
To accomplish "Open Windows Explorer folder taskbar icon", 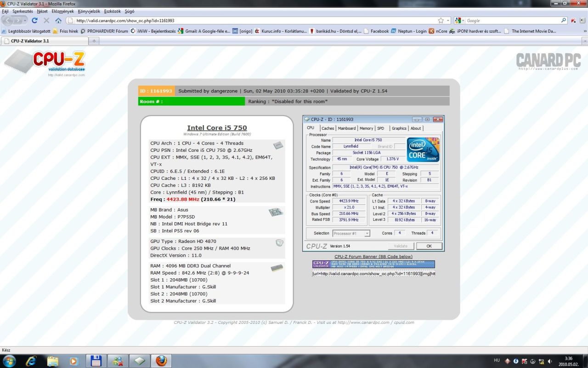I will pos(53,361).
